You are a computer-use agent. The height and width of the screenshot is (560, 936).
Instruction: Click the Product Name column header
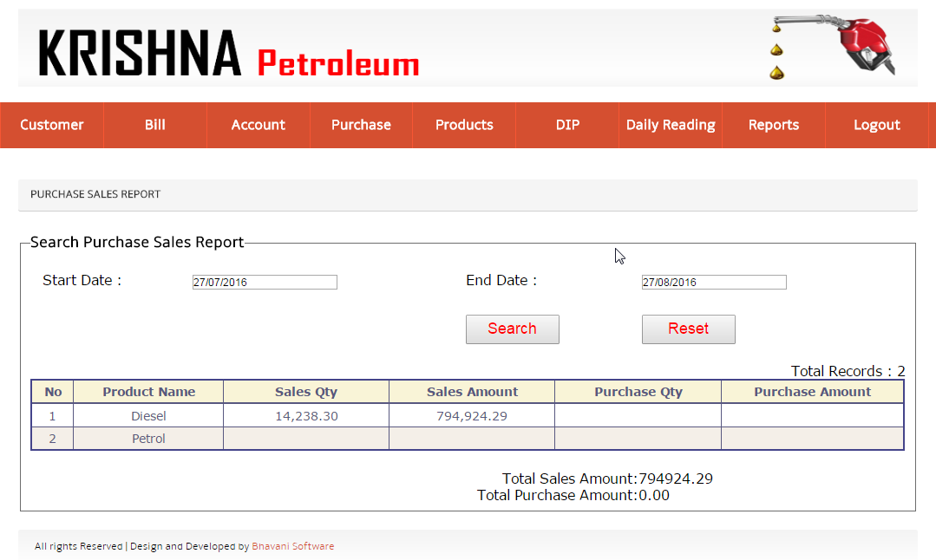[148, 392]
